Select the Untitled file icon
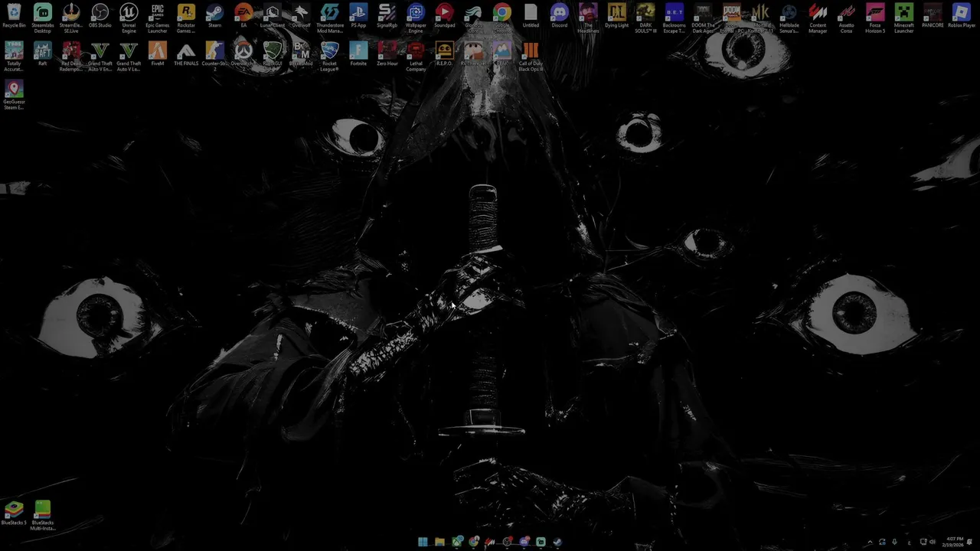Viewport: 980px width, 551px height. (x=531, y=17)
